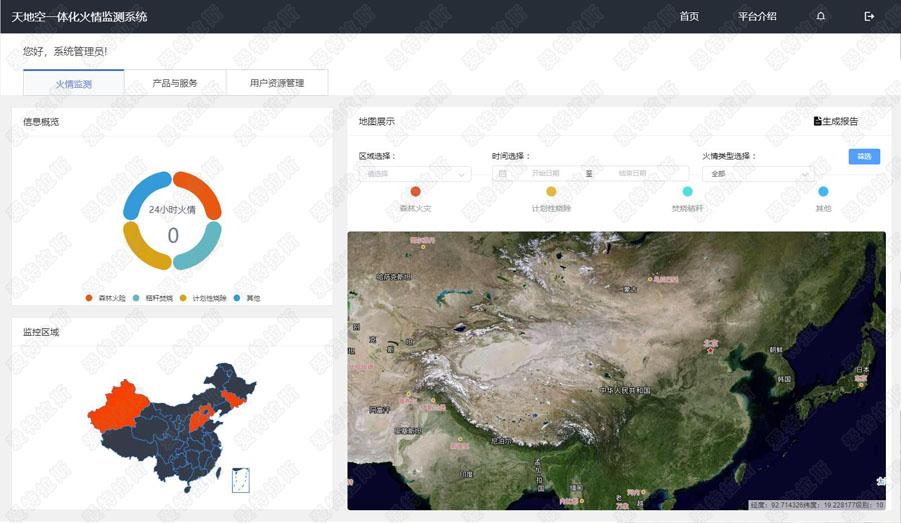Open the 用户资源管理 tab
901x523 pixels.
coord(277,83)
